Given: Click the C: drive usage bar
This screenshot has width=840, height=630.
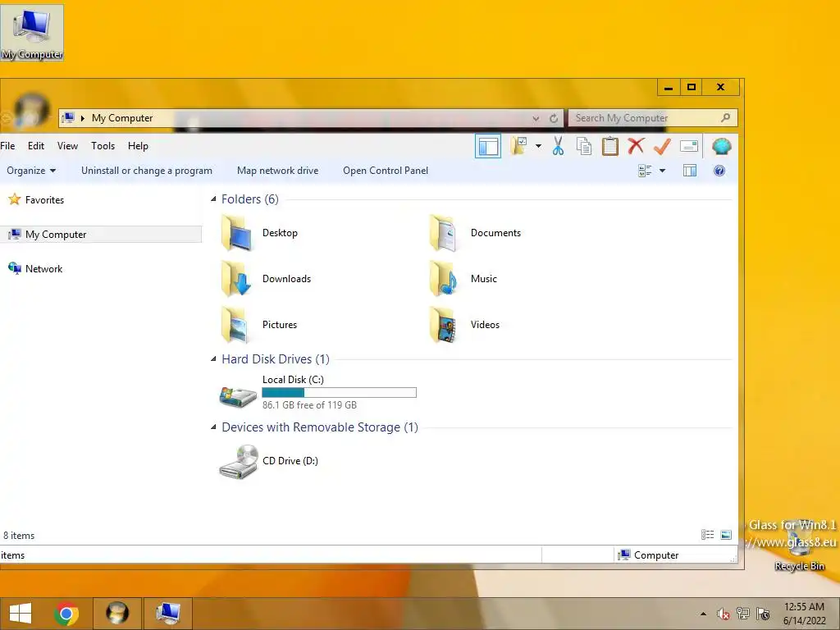Looking at the screenshot, I should (339, 393).
